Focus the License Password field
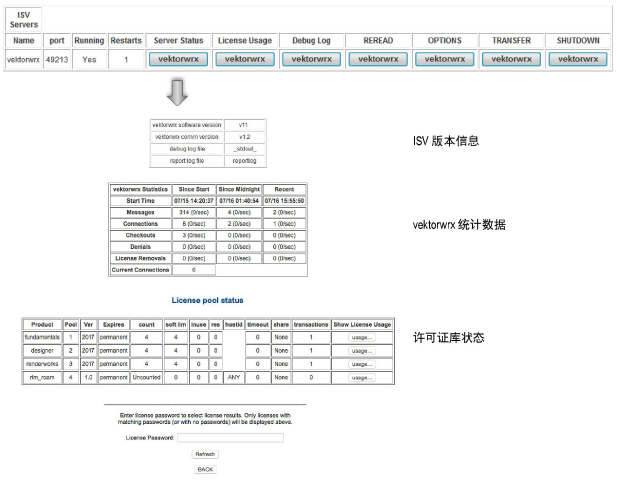 pyautogui.click(x=231, y=438)
